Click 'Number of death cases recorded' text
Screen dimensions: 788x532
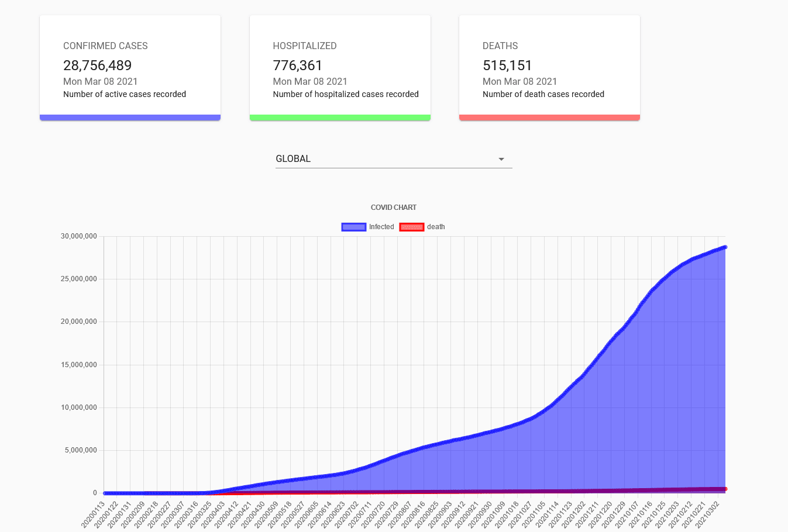[543, 94]
